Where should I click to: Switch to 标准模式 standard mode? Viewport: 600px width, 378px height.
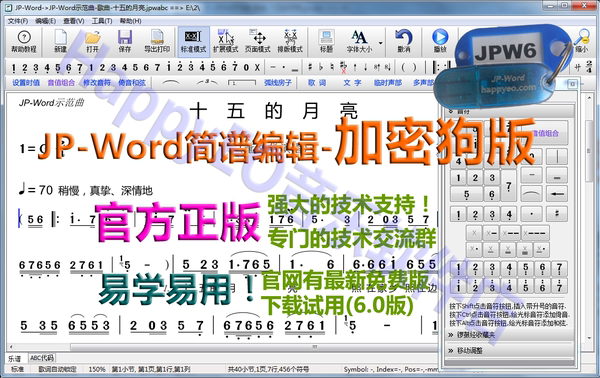tap(193, 41)
